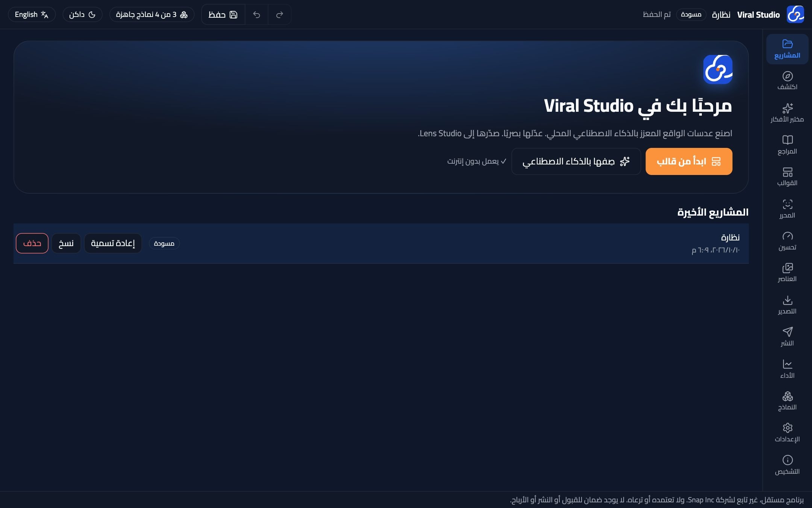Open the 3 من 4 نماذج جاهزة status
812x508 pixels.
(x=152, y=15)
